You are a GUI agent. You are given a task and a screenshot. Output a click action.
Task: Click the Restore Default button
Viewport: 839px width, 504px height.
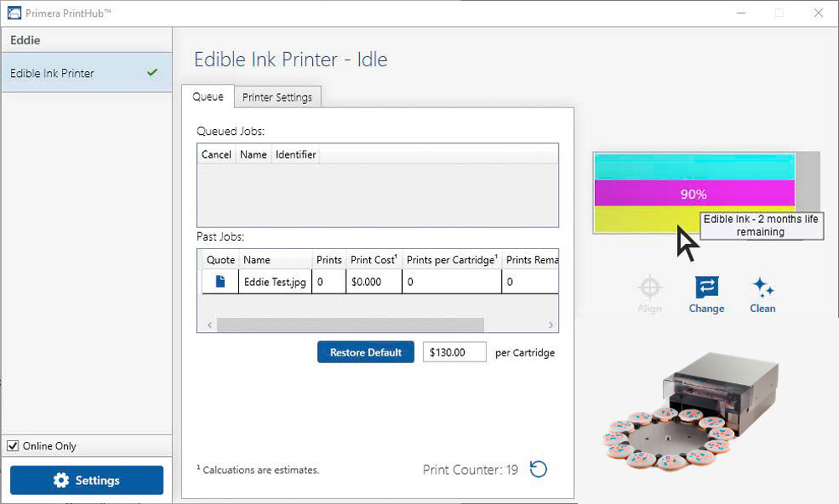[366, 352]
